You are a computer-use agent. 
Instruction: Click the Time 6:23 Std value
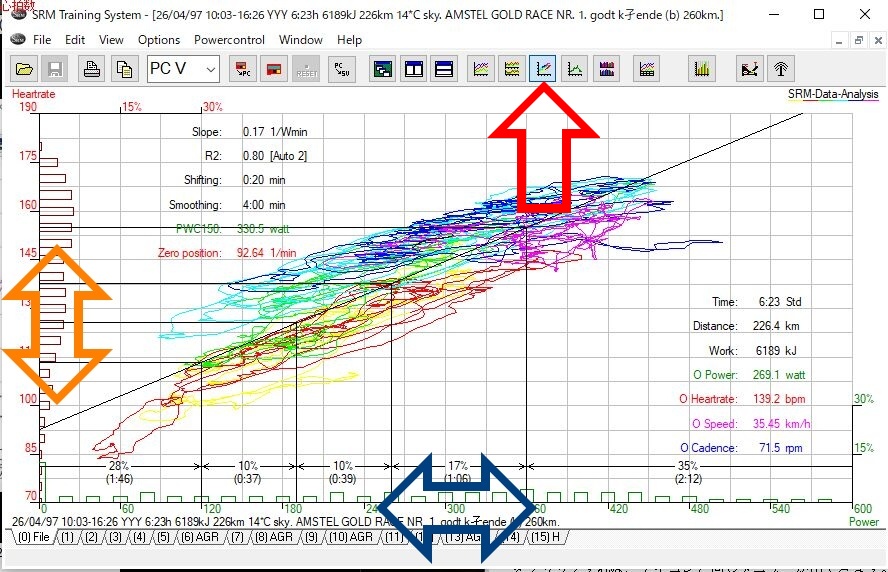[x=780, y=302]
